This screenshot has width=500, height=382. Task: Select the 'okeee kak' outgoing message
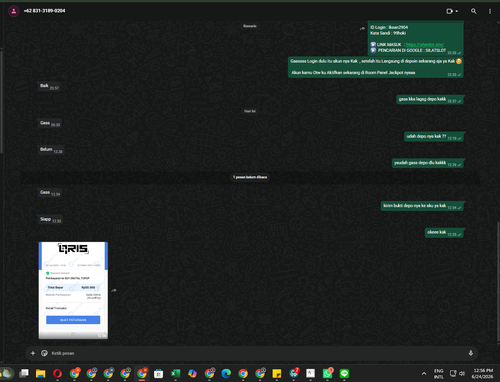click(x=444, y=232)
